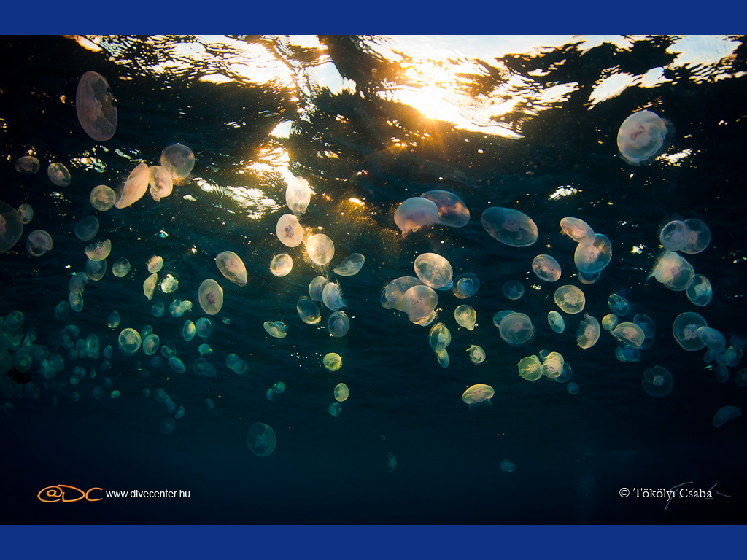Viewport: 747px width, 560px height.
Task: Click the yellowish jellyfish at the bottom center
Action: 478,394
